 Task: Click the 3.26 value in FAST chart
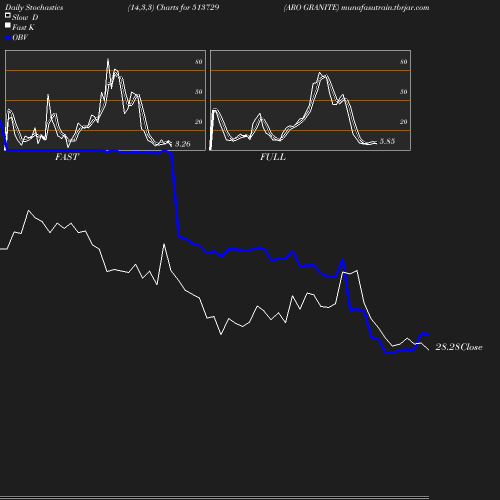pos(182,144)
